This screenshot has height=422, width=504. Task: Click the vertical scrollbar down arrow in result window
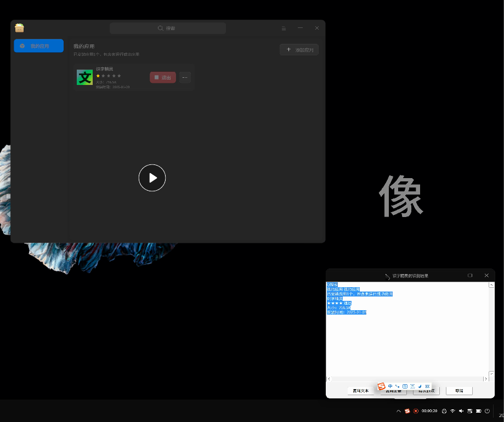pyautogui.click(x=491, y=374)
